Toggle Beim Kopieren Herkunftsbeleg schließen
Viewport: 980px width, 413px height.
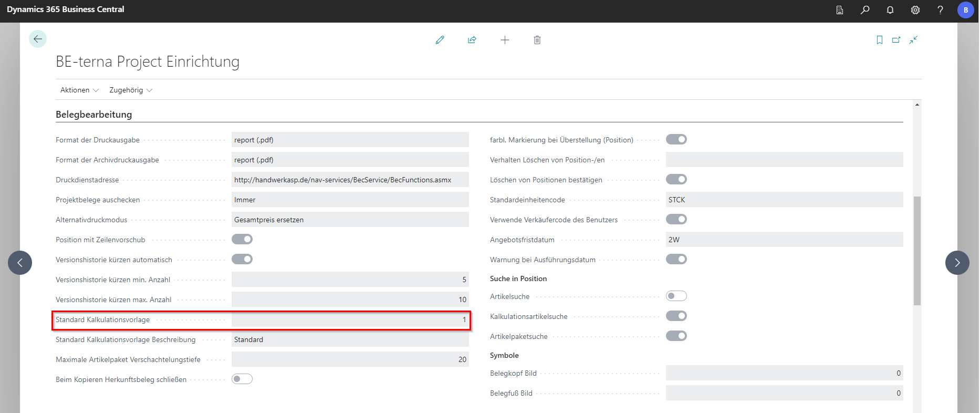pyautogui.click(x=242, y=379)
